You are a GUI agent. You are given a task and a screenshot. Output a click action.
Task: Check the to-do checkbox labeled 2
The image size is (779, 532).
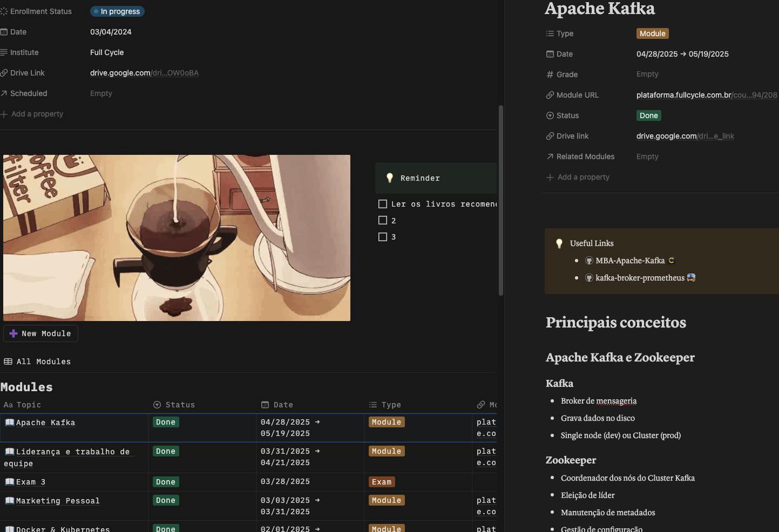(x=383, y=220)
